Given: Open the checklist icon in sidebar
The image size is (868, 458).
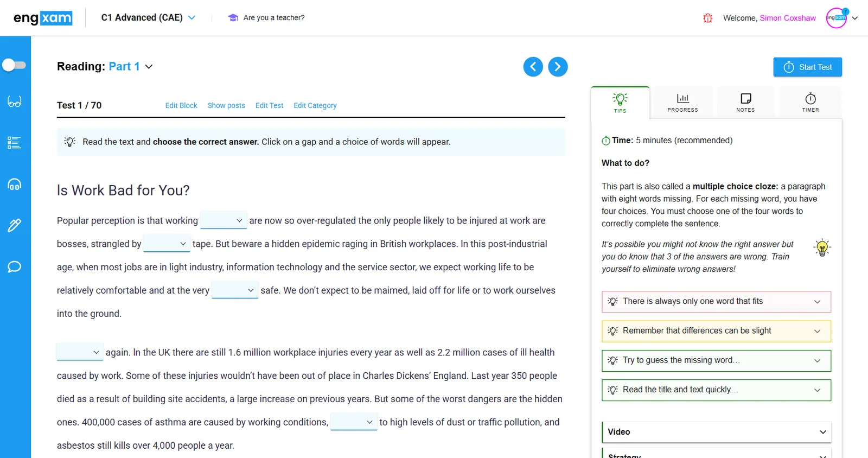Looking at the screenshot, I should coord(15,143).
